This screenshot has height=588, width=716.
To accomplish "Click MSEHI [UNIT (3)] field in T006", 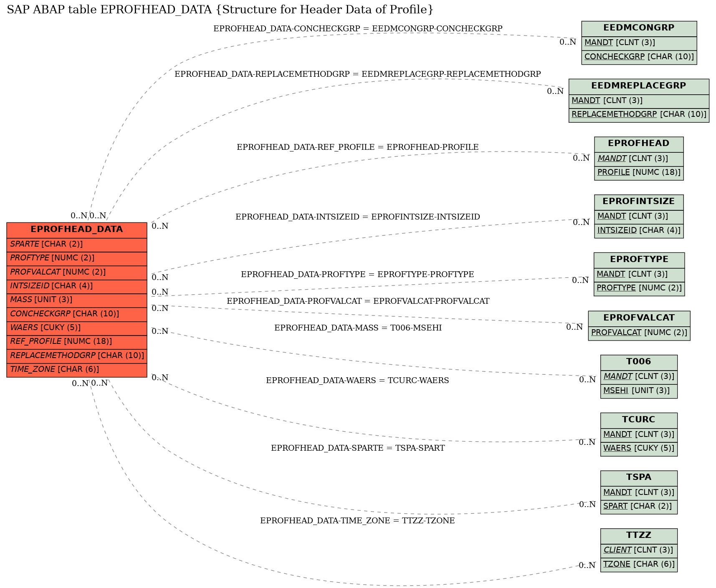I will point(639,391).
